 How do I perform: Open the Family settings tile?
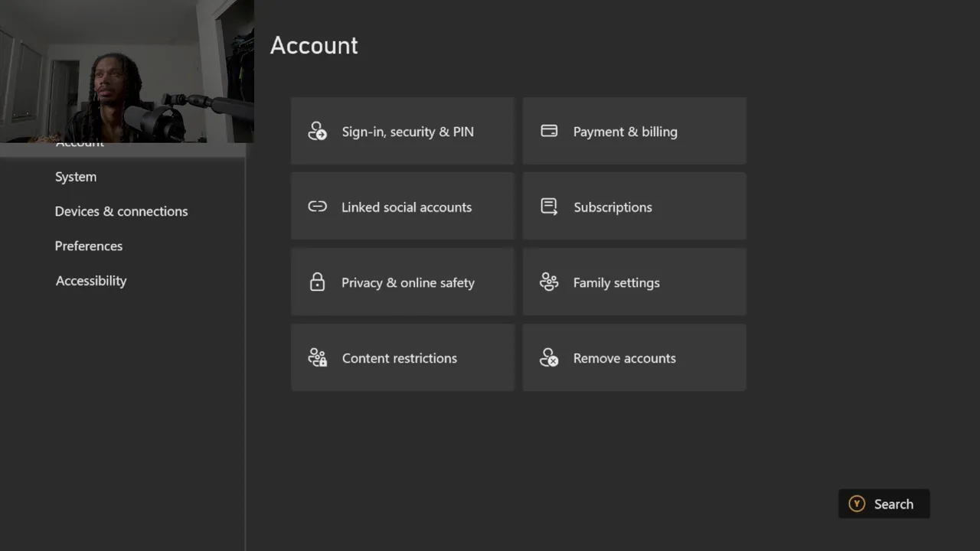[634, 282]
